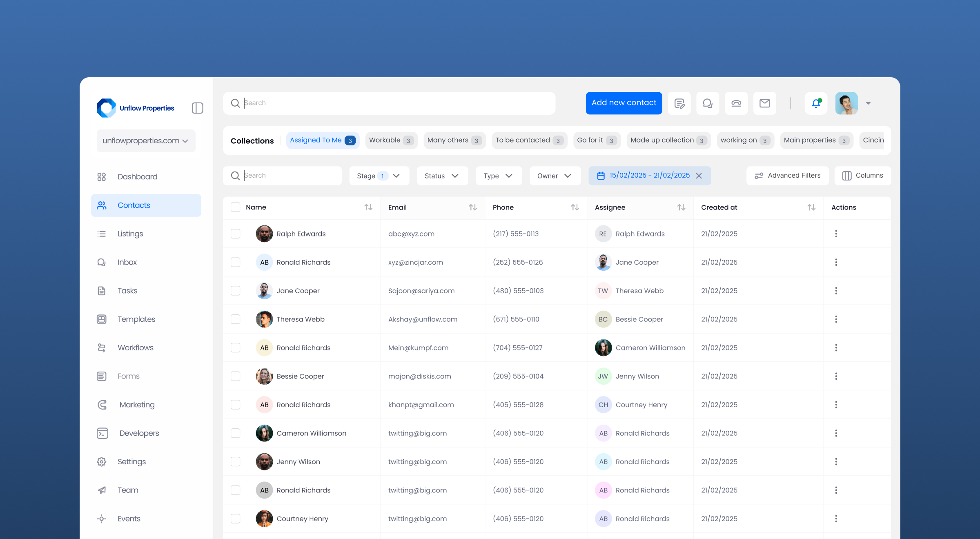Open the Stage filter dropdown

(379, 176)
